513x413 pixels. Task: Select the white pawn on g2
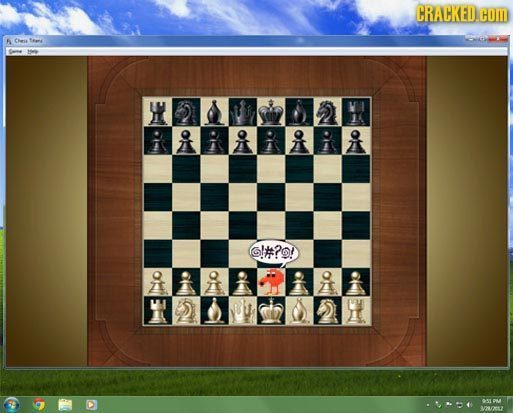click(328, 283)
